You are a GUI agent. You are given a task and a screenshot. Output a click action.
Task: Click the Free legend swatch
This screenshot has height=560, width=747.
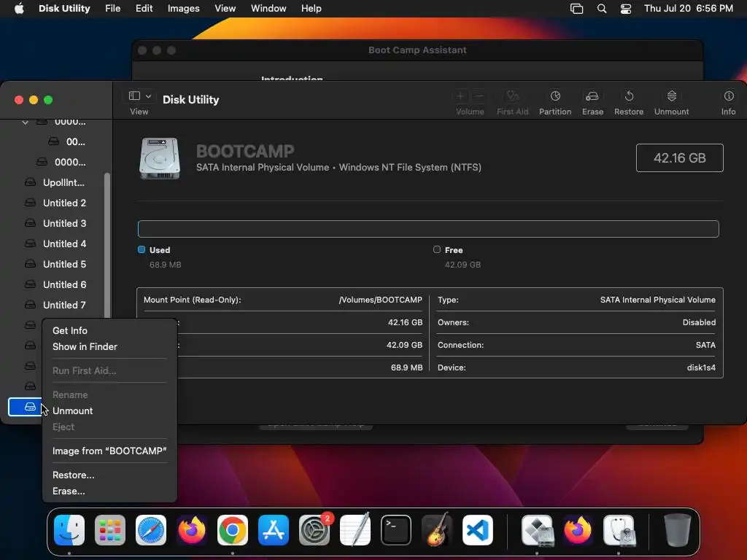tap(437, 249)
